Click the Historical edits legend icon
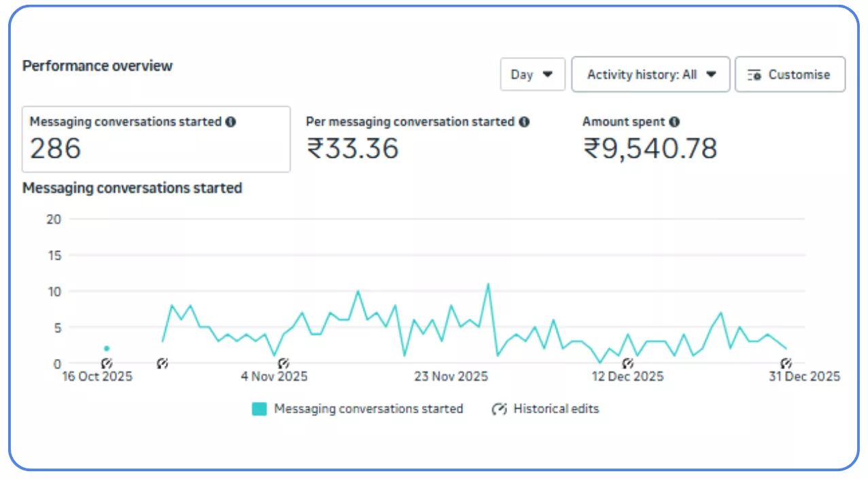The height and width of the screenshot is (480, 868). tap(500, 409)
